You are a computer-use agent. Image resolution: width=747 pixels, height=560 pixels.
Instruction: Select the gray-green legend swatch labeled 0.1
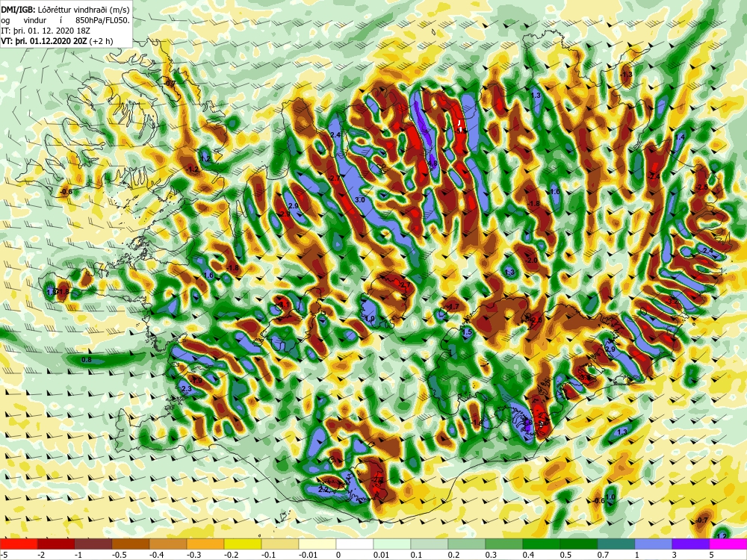[430, 544]
